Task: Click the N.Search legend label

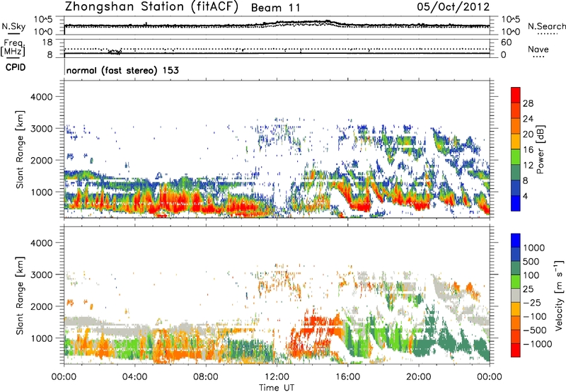Action: click(x=546, y=26)
